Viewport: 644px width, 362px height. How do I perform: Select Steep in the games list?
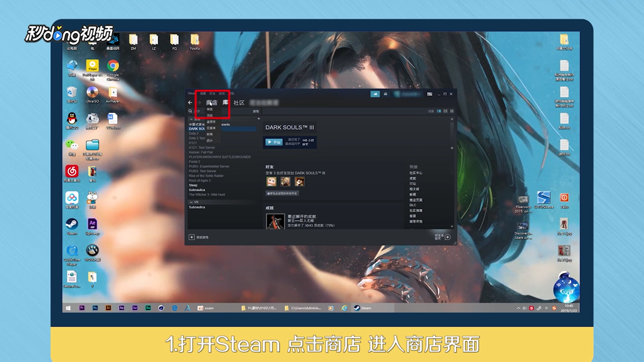click(x=193, y=185)
